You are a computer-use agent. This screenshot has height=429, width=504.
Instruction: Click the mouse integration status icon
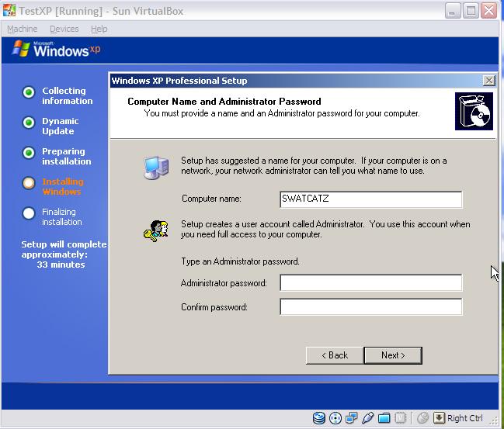pyautogui.click(x=422, y=418)
